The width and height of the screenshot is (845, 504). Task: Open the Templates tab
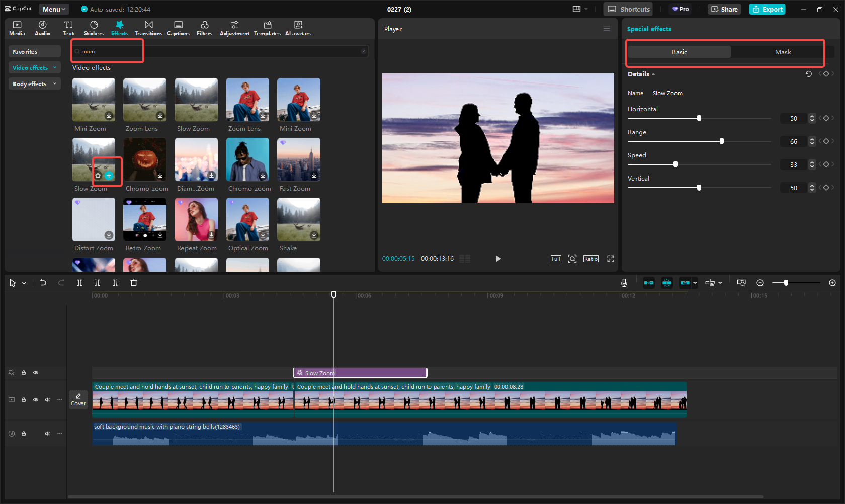(267, 28)
